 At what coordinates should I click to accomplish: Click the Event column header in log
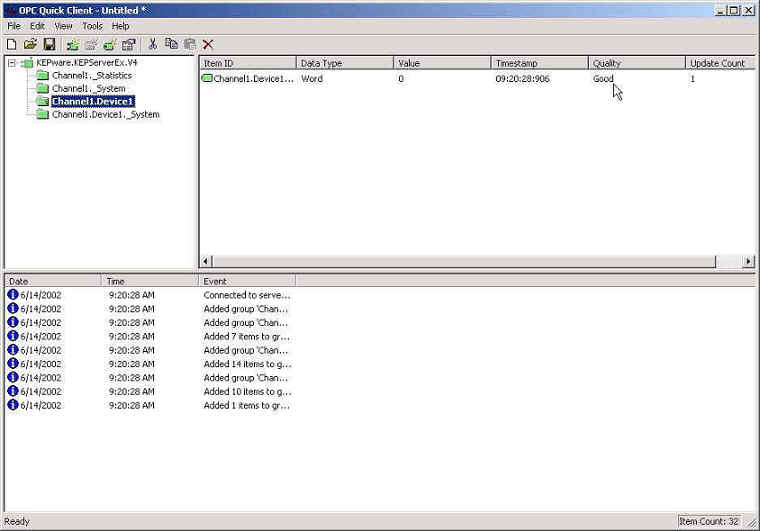pos(246,282)
